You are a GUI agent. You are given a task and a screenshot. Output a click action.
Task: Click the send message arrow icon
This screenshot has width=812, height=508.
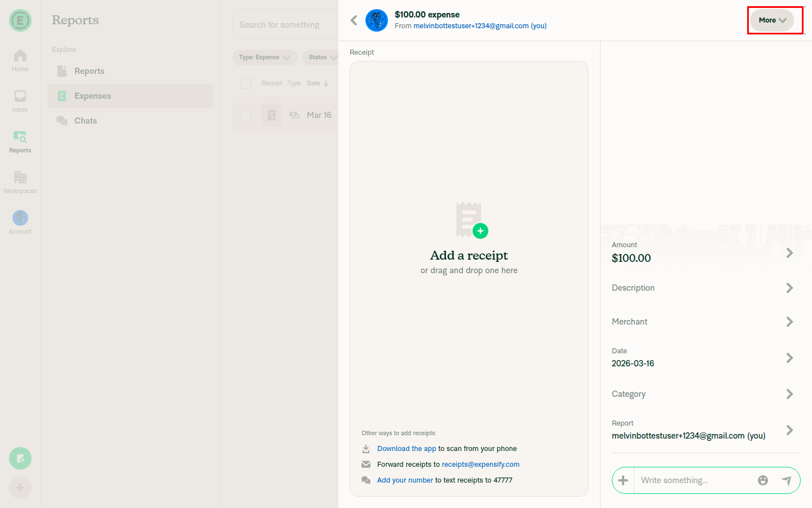pyautogui.click(x=786, y=480)
